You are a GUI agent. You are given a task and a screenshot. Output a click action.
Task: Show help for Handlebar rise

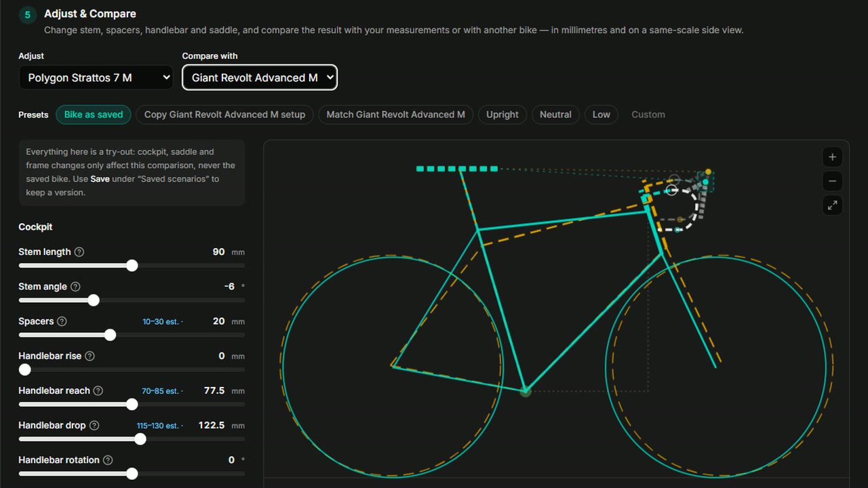click(x=90, y=356)
